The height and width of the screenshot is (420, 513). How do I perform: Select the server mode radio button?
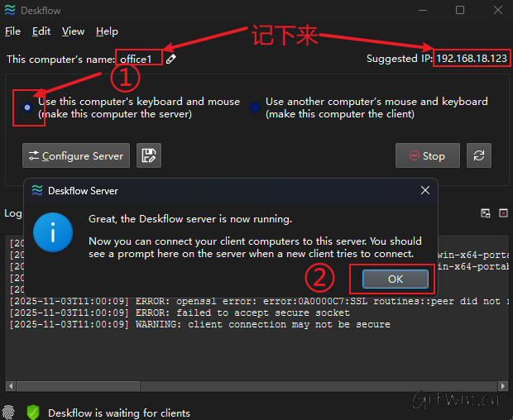[28, 107]
